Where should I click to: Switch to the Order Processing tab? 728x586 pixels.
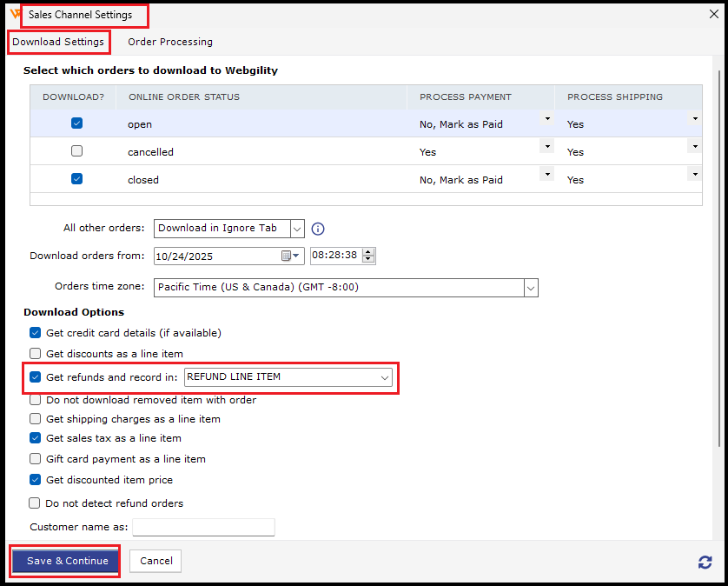170,42
